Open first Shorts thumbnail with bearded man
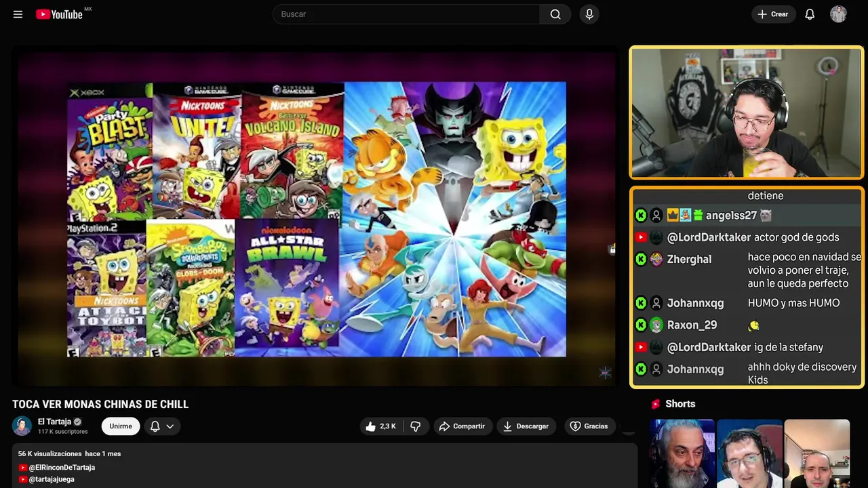Screen dimensions: 868x488 [682, 453]
